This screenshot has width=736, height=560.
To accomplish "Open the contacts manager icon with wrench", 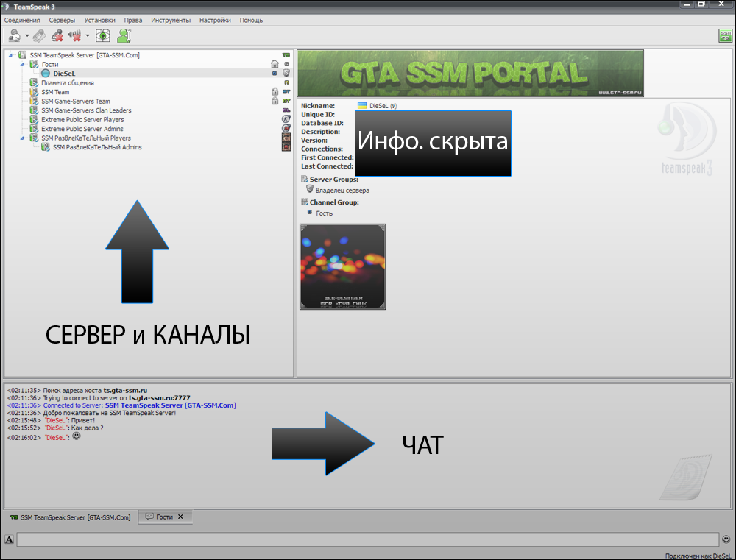I will pyautogui.click(x=124, y=35).
